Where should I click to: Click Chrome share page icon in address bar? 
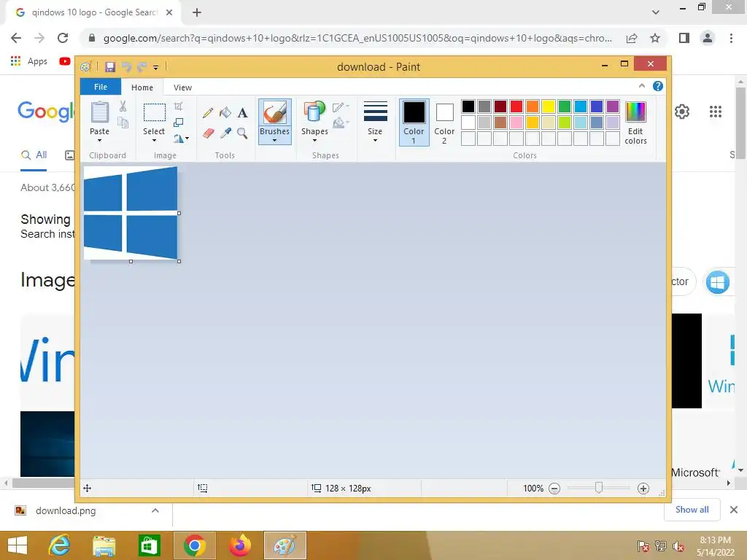tap(632, 38)
